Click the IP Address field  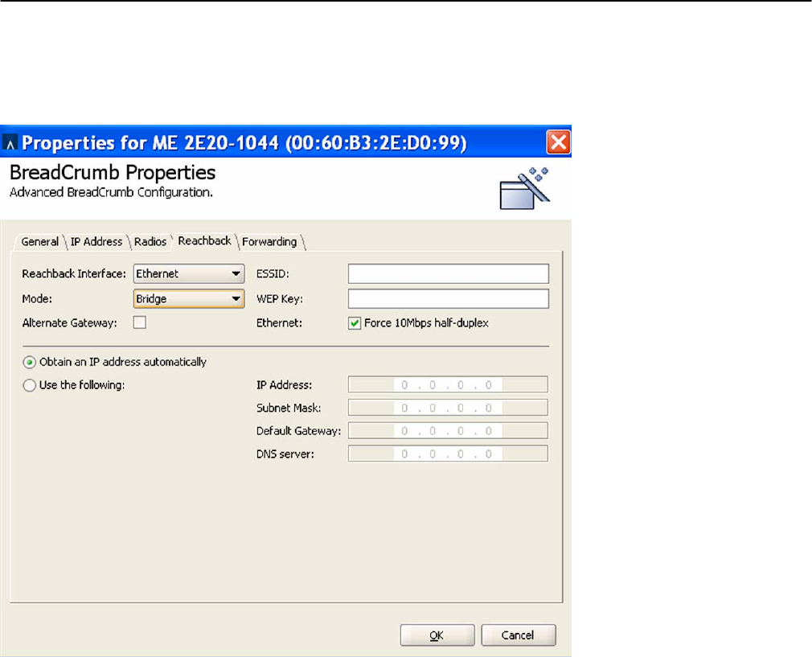tap(448, 385)
